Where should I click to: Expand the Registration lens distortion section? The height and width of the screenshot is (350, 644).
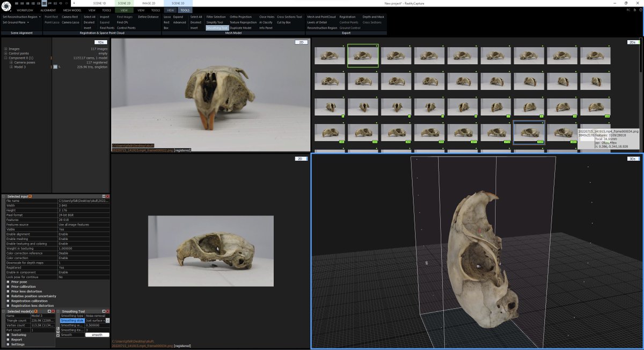click(x=8, y=306)
